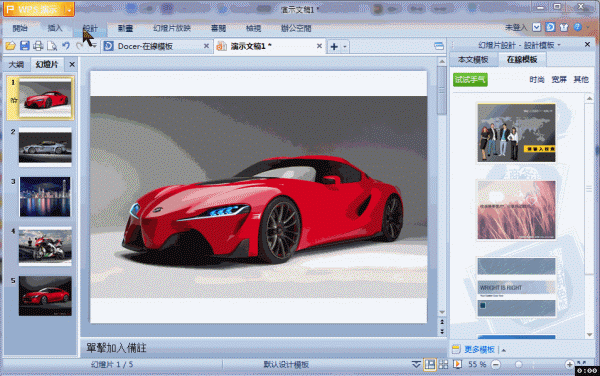
Task: Open the 插入 ribbon tab
Action: [x=55, y=28]
